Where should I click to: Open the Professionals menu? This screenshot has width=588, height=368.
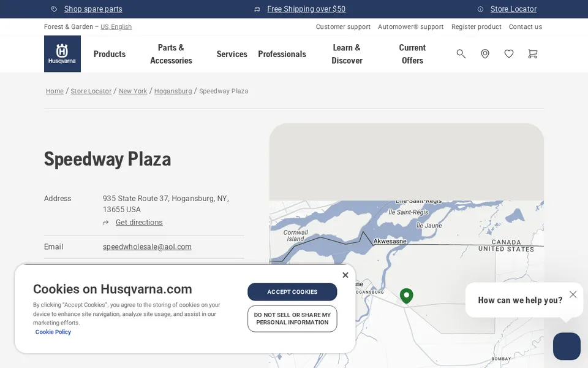pos(282,54)
